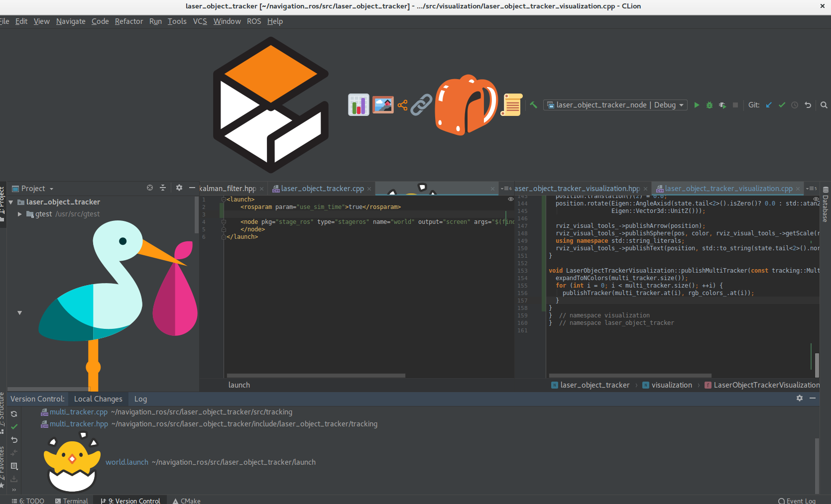831x504 pixels.
Task: Refresh VCS changes icon
Action: (14, 414)
